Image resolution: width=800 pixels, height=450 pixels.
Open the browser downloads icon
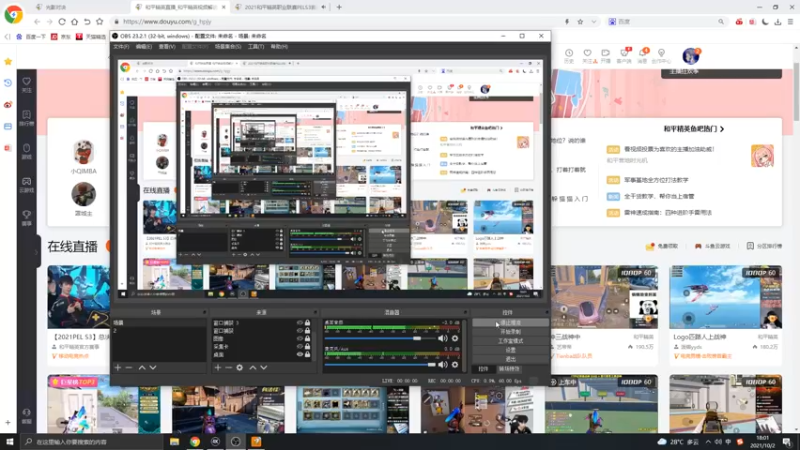pos(778,21)
